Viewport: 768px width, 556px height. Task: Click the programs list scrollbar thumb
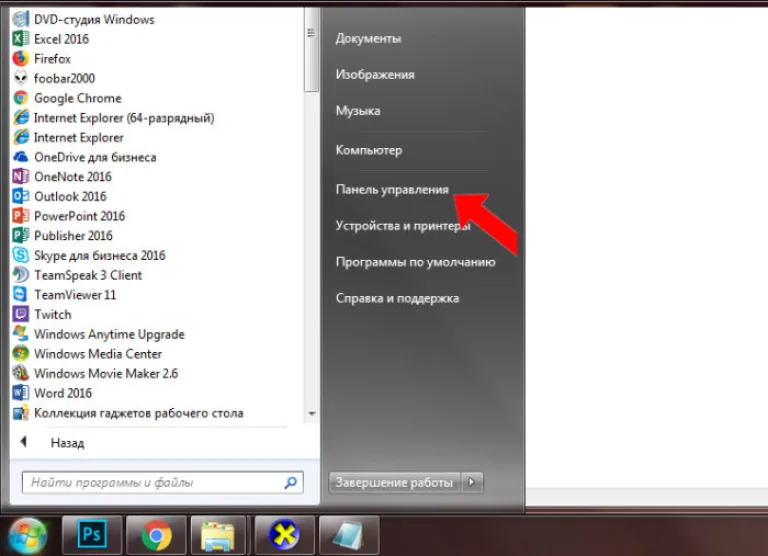[x=311, y=50]
